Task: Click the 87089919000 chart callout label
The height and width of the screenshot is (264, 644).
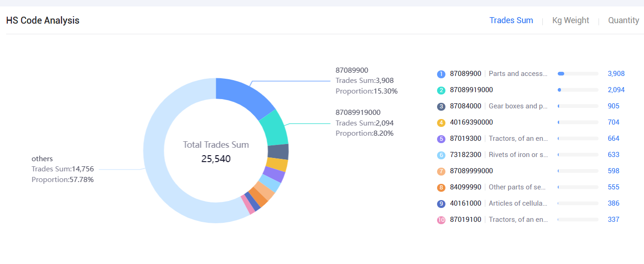Action: pos(365,123)
